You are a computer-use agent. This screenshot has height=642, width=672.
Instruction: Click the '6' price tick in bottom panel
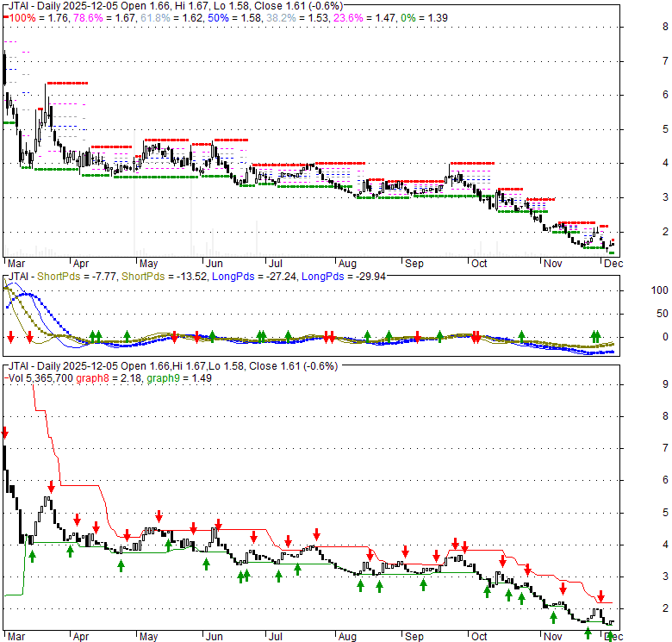665,480
